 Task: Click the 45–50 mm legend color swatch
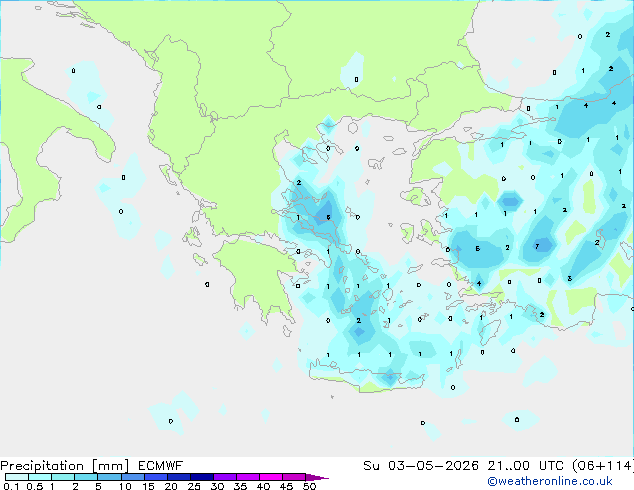point(294,477)
